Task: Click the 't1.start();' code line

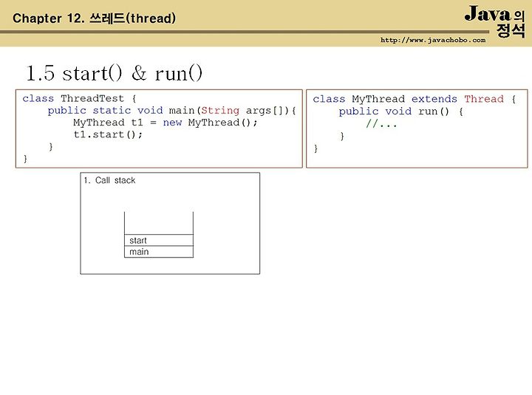Action: click(108, 134)
